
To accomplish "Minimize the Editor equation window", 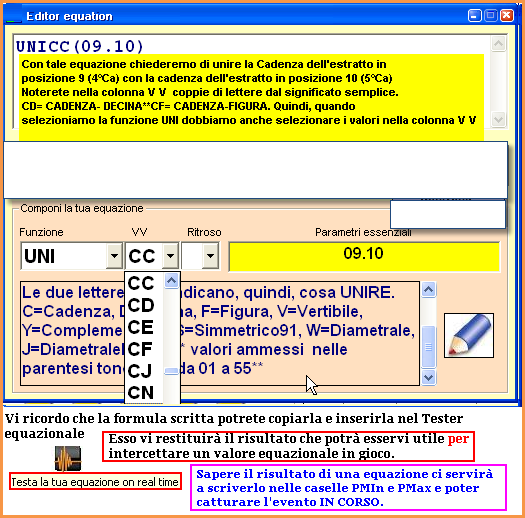I will point(474,16).
